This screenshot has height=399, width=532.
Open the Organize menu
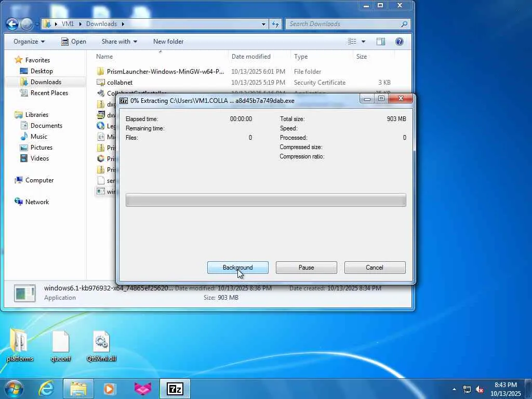(x=29, y=42)
